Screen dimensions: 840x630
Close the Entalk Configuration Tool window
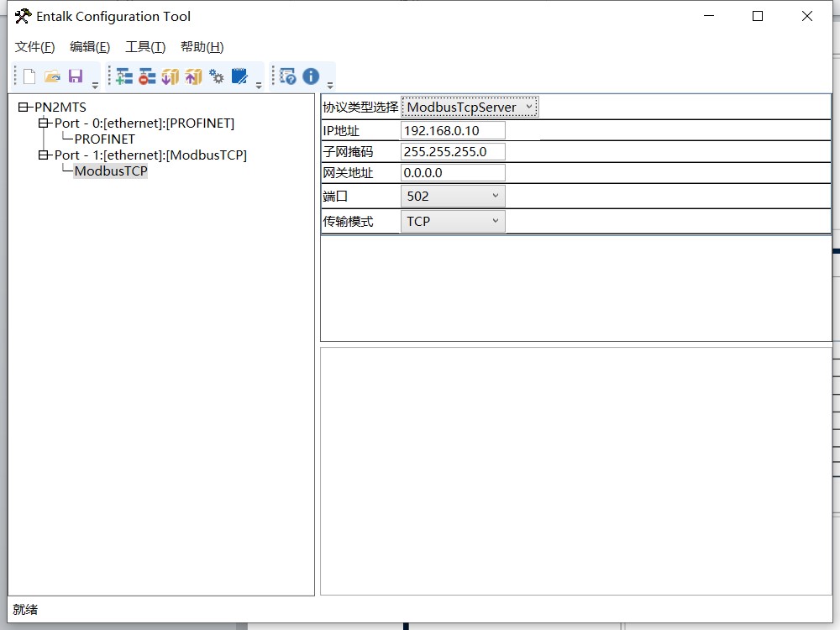(x=806, y=16)
